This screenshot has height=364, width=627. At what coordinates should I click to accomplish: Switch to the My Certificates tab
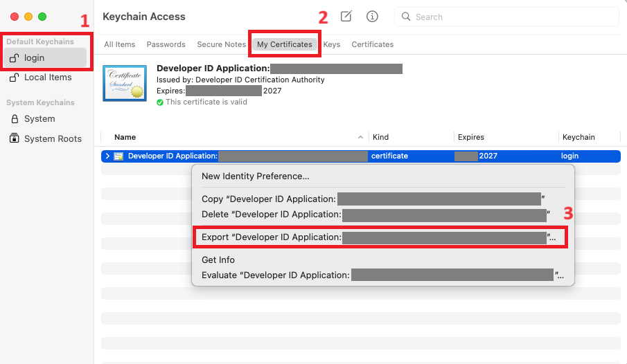click(x=284, y=44)
